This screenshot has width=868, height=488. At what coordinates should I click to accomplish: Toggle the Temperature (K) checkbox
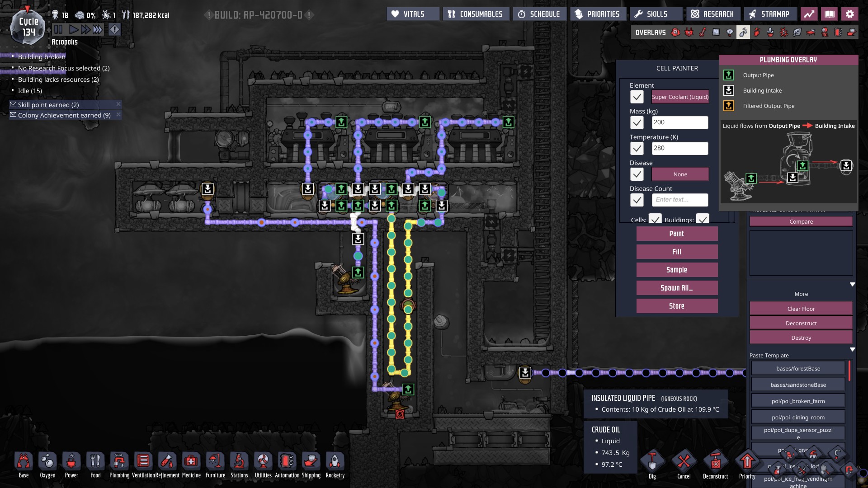637,148
